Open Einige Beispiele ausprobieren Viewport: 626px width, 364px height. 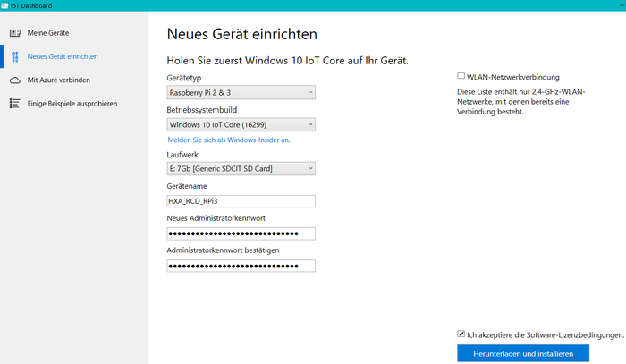(72, 104)
